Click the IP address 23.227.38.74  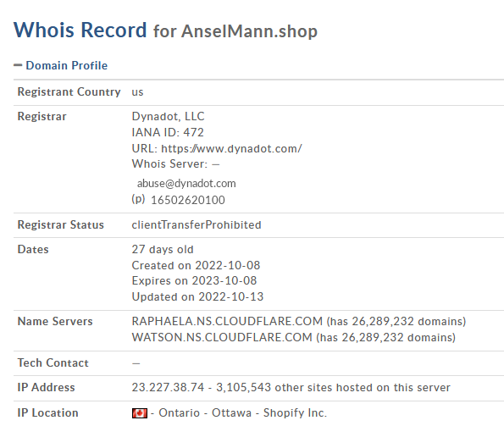(168, 387)
